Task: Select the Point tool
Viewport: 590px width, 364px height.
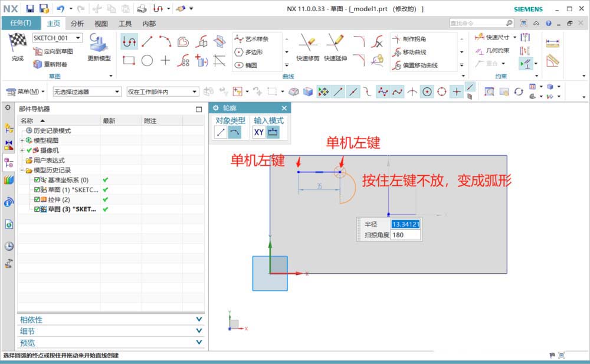Action: 165,60
